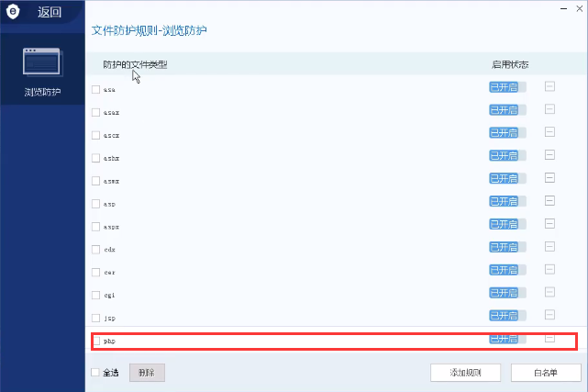Toggle the 已开启 switch for php
Image resolution: width=588 pixels, height=392 pixels.
[x=507, y=340]
